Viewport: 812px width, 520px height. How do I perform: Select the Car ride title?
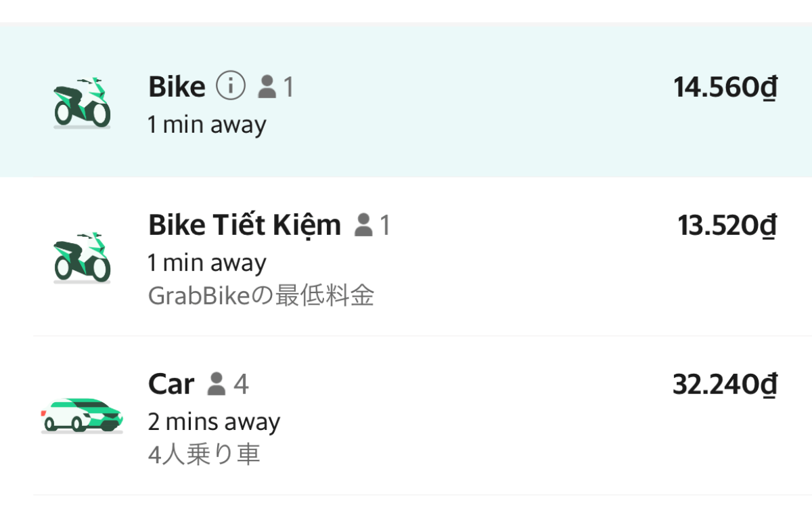pos(171,384)
